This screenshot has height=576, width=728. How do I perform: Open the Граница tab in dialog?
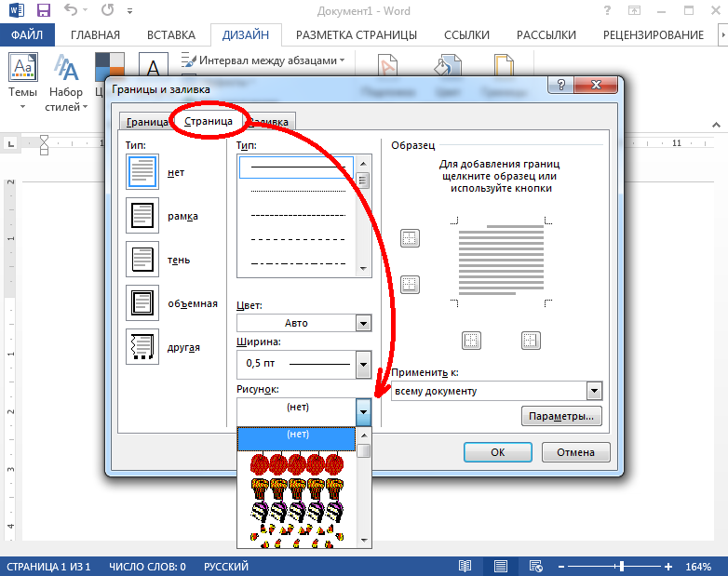[x=146, y=122]
